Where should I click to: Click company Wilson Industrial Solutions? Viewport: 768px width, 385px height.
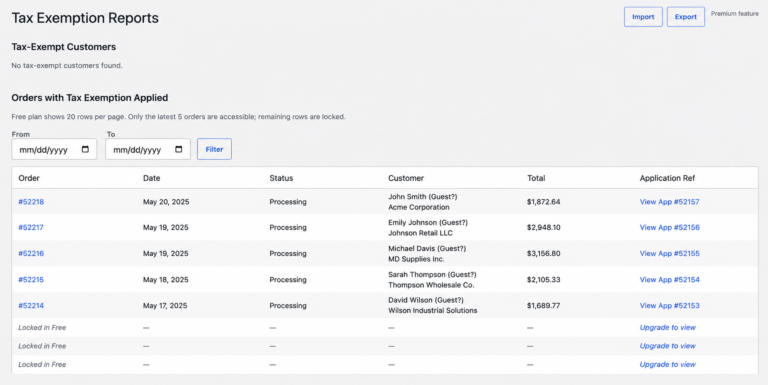click(432, 311)
